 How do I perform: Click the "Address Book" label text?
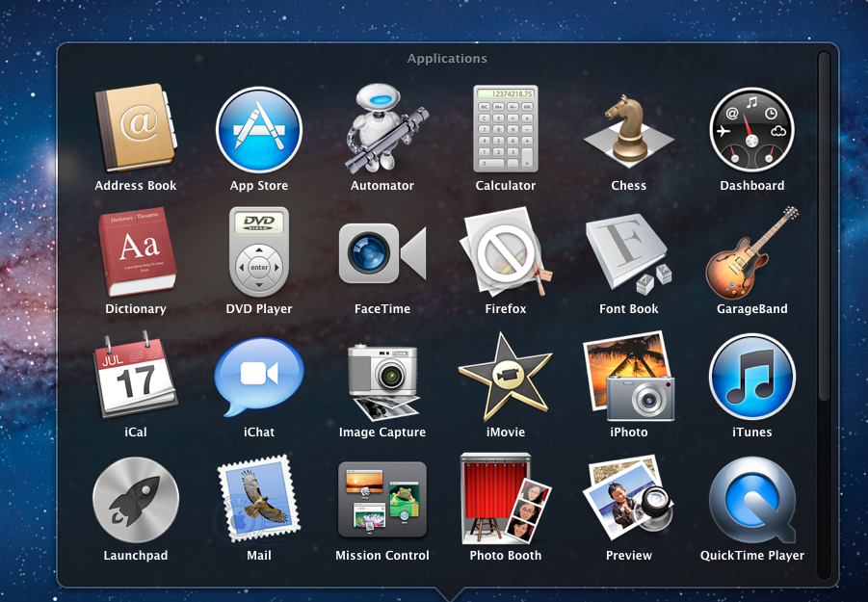(136, 185)
